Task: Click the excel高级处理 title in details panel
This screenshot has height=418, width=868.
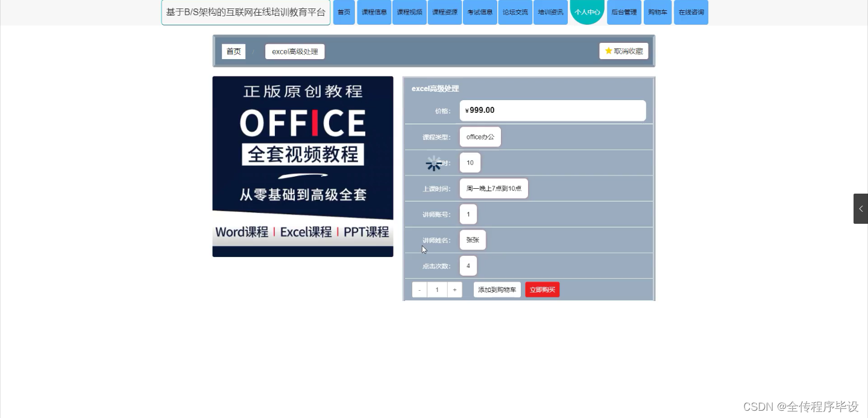Action: click(435, 89)
